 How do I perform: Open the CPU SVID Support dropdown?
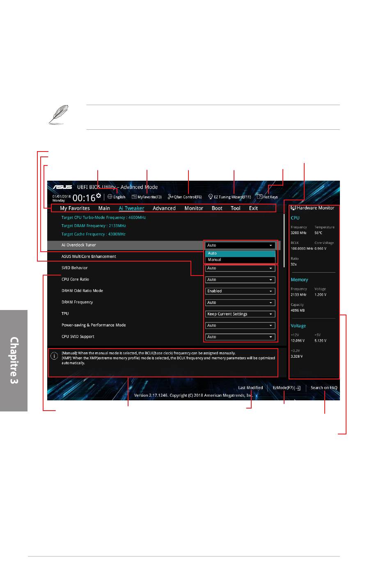pos(240,337)
